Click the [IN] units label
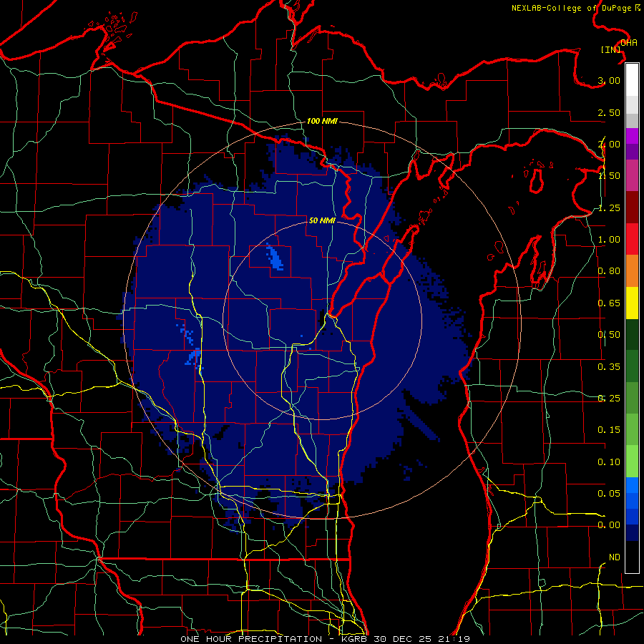The image size is (644, 644). tap(611, 49)
